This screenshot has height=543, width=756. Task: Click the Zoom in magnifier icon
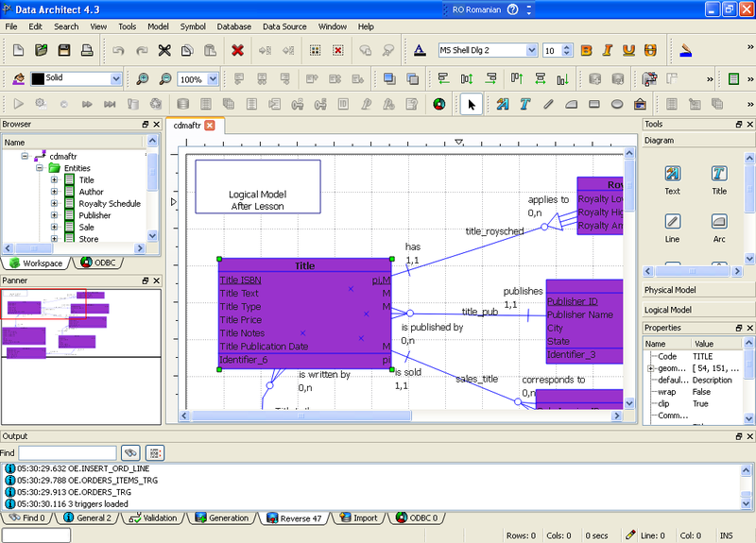click(143, 79)
